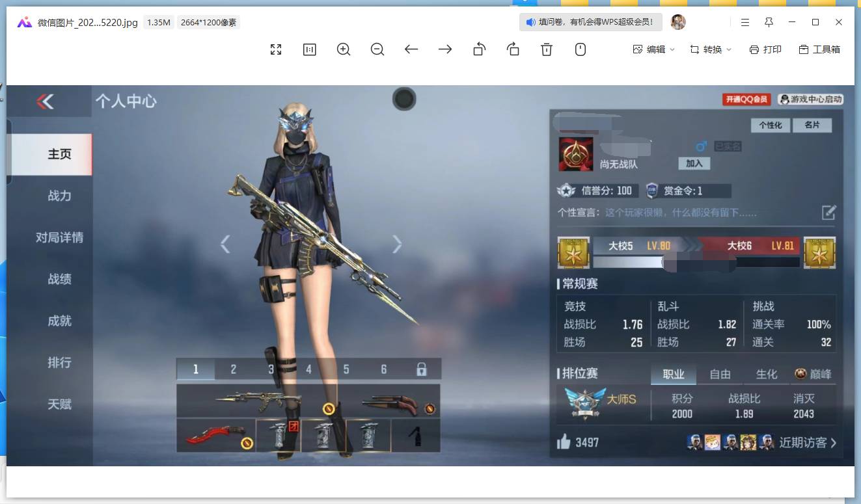Screen dimensions: 861x504
Task: Show previous character with left chevron
Action: [x=225, y=244]
